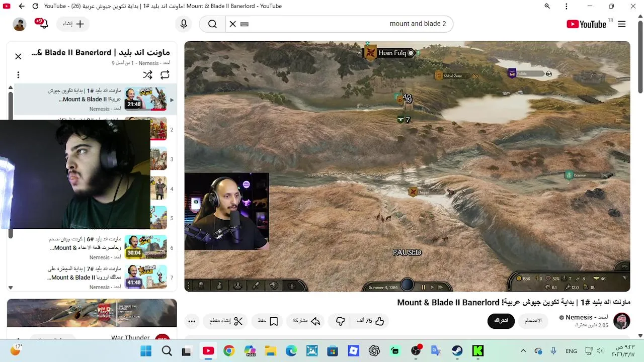644x362 pixels.
Task: Like the video (75 ألف thumbs up)
Action: click(x=371, y=321)
